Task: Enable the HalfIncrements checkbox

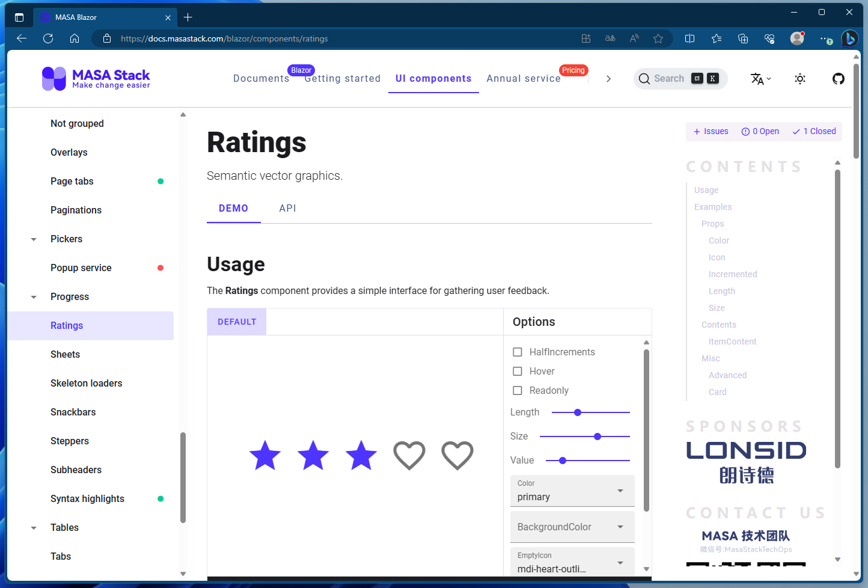Action: pyautogui.click(x=517, y=352)
